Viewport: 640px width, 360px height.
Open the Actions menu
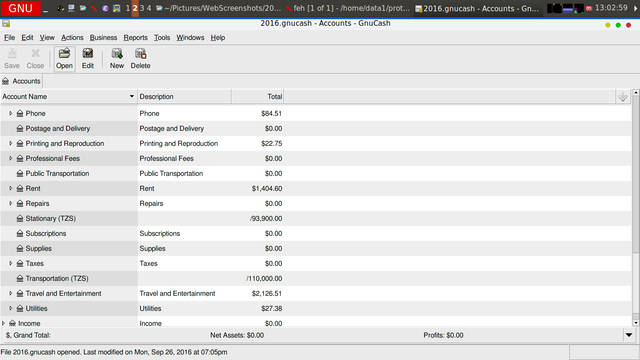72,38
